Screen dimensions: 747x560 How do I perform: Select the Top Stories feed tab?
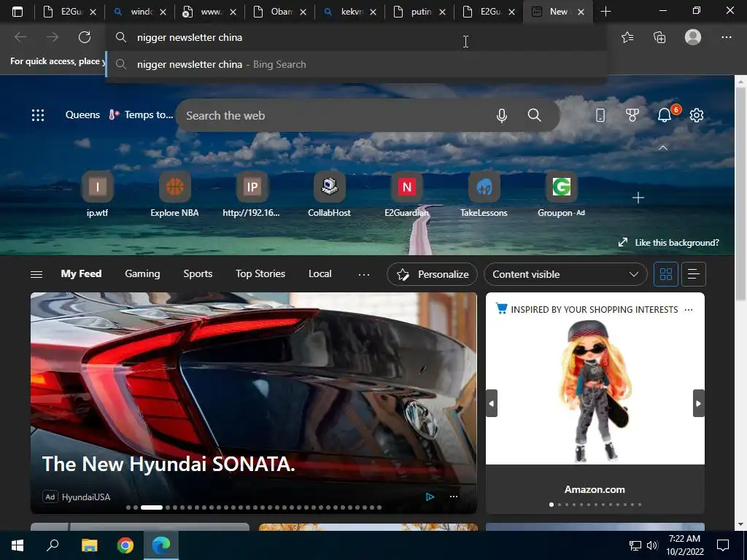pyautogui.click(x=260, y=274)
